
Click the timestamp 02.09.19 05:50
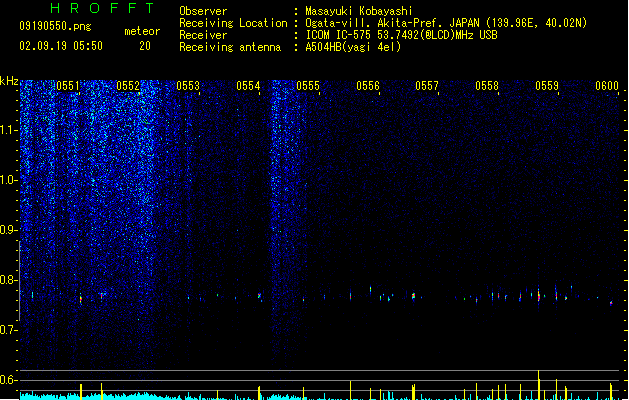[61, 46]
